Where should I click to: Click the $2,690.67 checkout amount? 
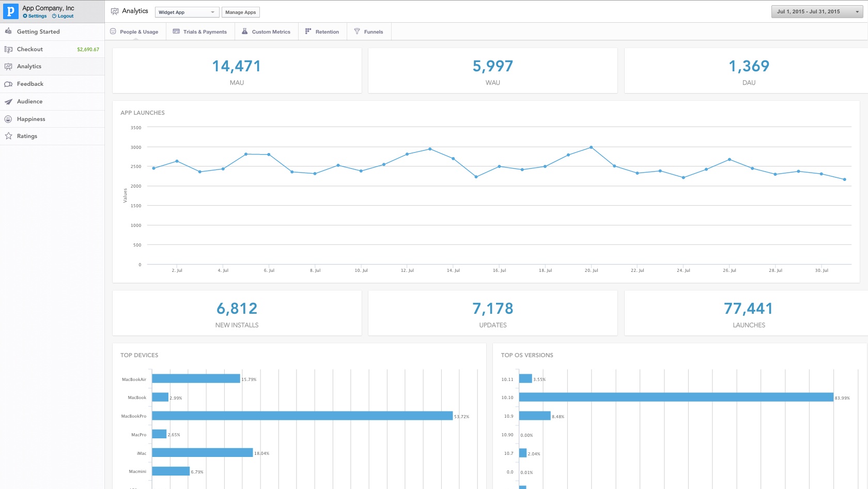[x=88, y=50]
